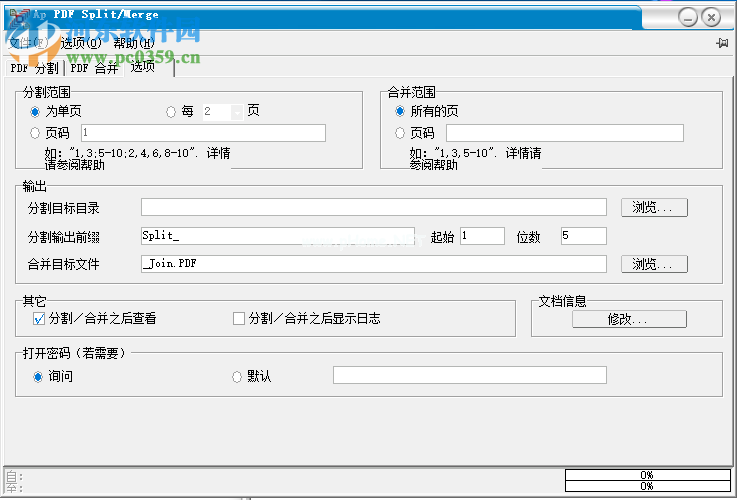Enable 分割/合并之后显示日志 checkbox
This screenshot has width=737, height=500.
(x=239, y=319)
